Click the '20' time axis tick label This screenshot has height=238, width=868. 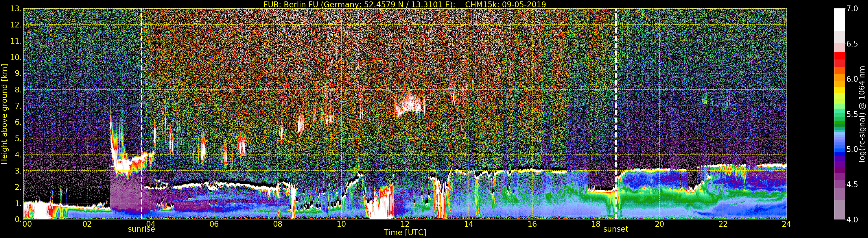659,224
